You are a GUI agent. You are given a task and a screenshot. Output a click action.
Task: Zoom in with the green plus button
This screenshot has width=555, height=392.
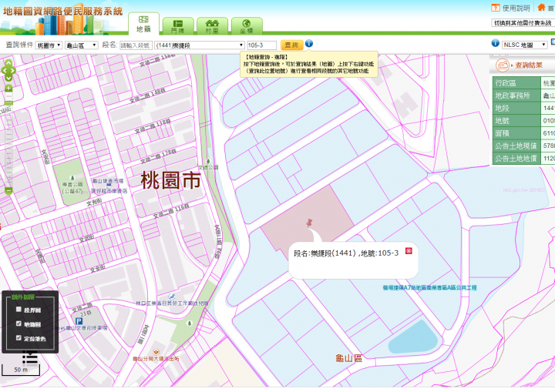pos(8,88)
